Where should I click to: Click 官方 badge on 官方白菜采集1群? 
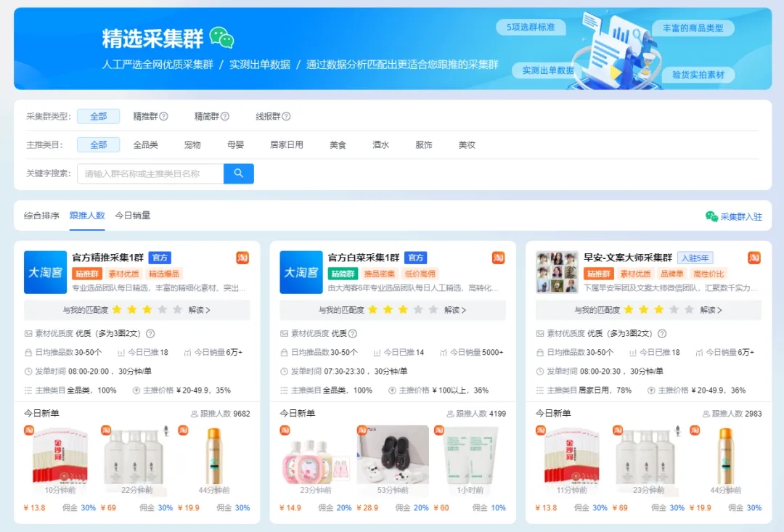(415, 258)
